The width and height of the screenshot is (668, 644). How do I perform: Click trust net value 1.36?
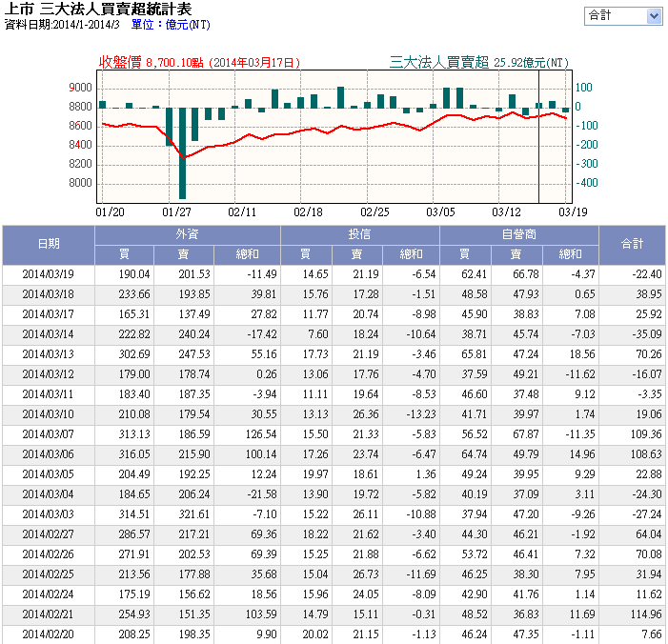426,475
